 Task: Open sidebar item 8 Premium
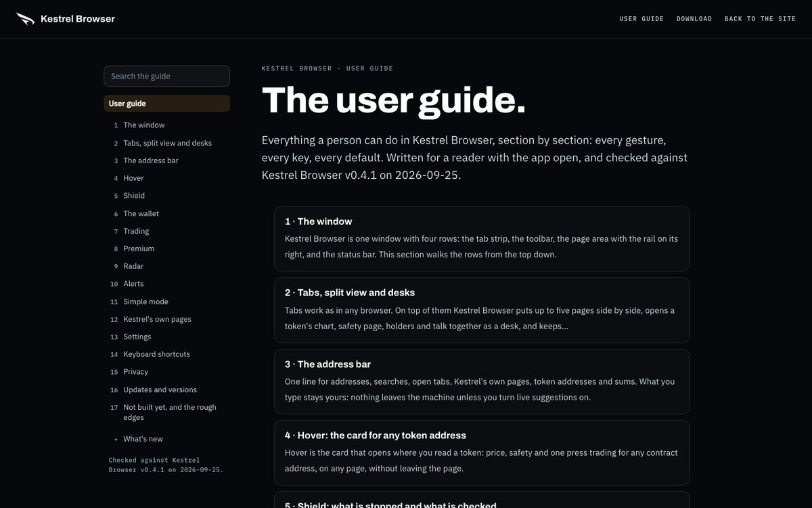pos(166,249)
